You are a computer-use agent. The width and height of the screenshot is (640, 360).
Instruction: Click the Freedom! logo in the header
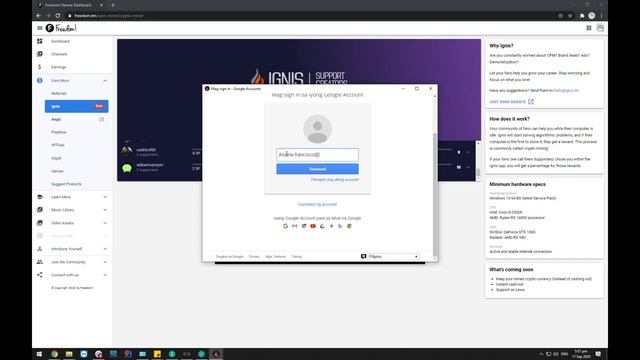point(61,28)
